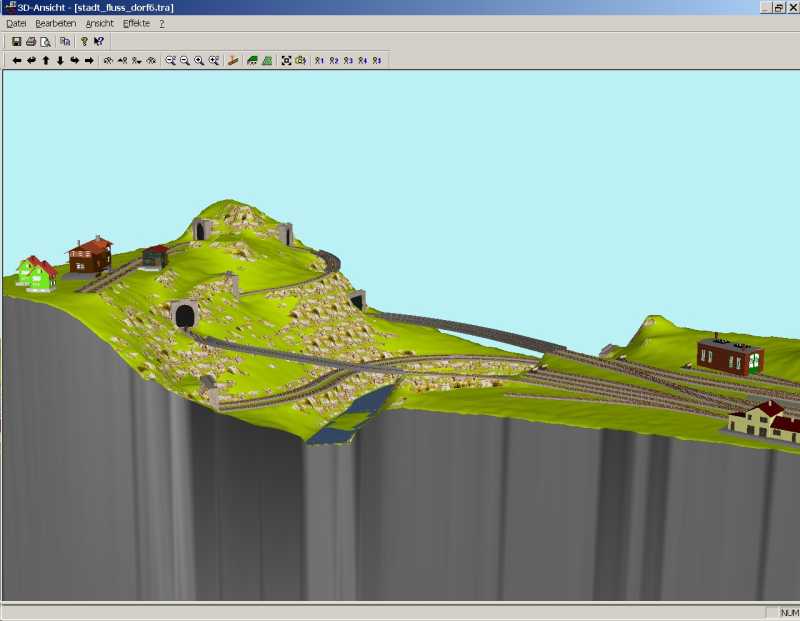Click the zoom in magnifier icon
This screenshot has width=800, height=621.
[199, 60]
